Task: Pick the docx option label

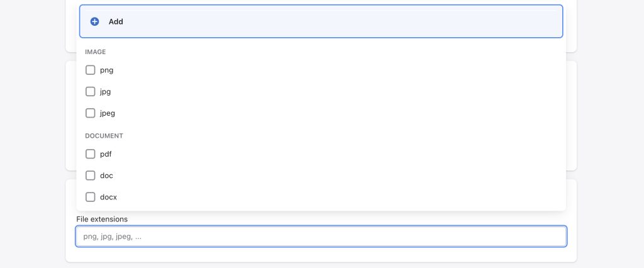Action: [108, 197]
